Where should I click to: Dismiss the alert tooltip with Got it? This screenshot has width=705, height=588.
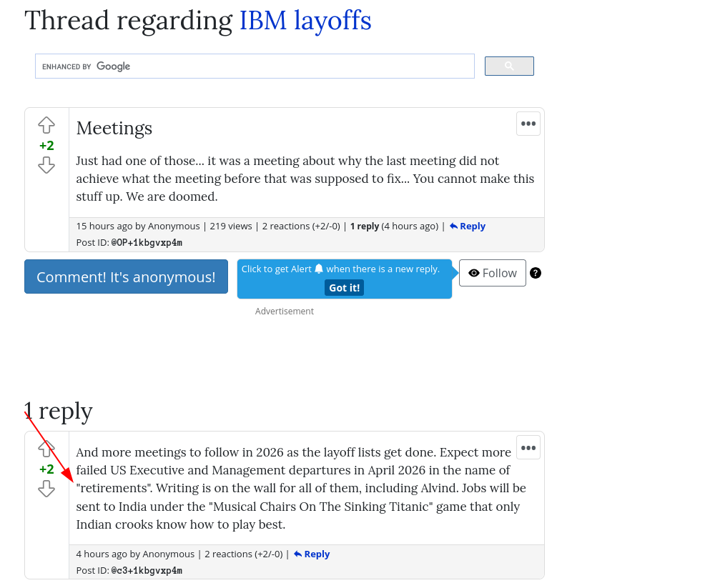click(x=344, y=287)
